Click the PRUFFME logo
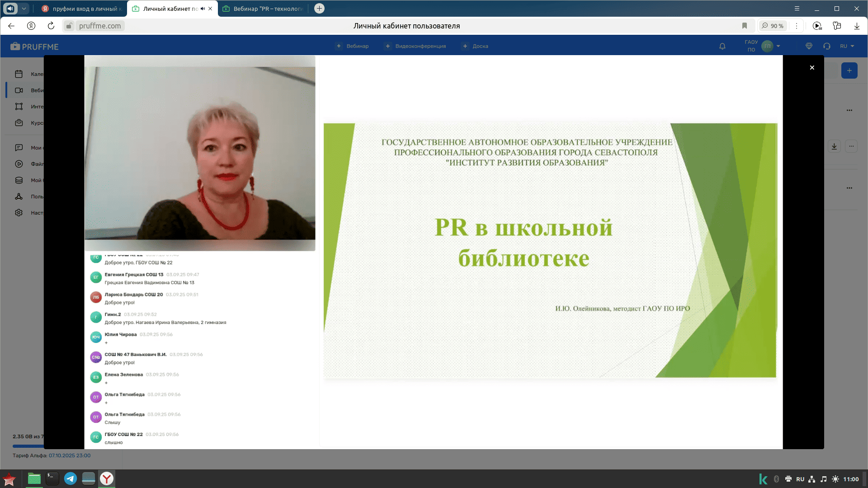This screenshot has width=868, height=488. [x=34, y=47]
